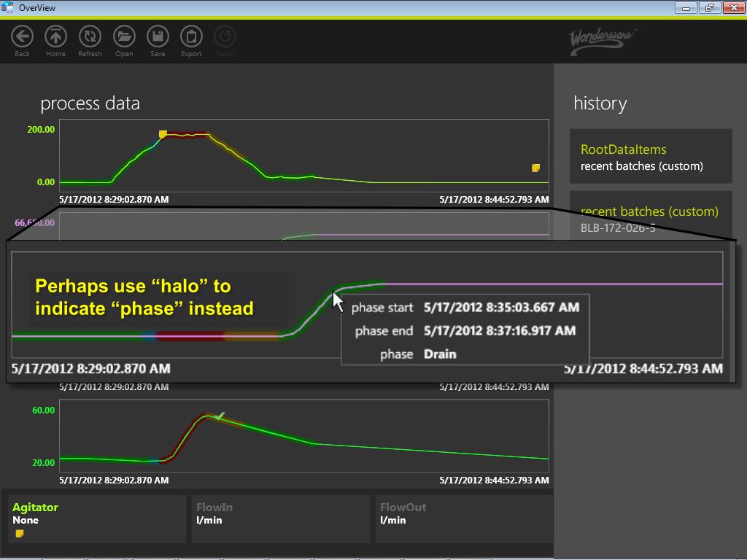Click the 200.00 axis label
Image resolution: width=747 pixels, height=560 pixels.
[x=41, y=130]
